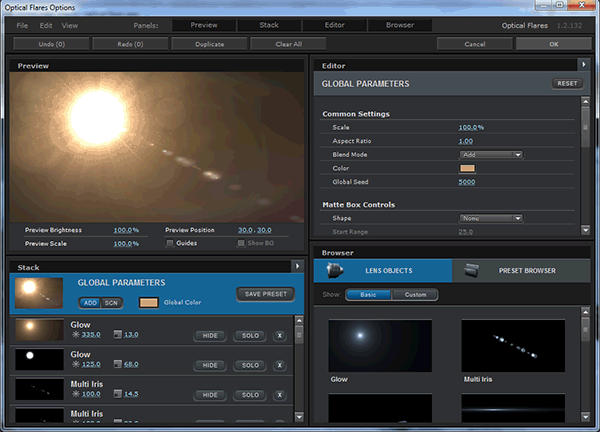Open the View menu
The width and height of the screenshot is (600, 432).
click(x=70, y=26)
